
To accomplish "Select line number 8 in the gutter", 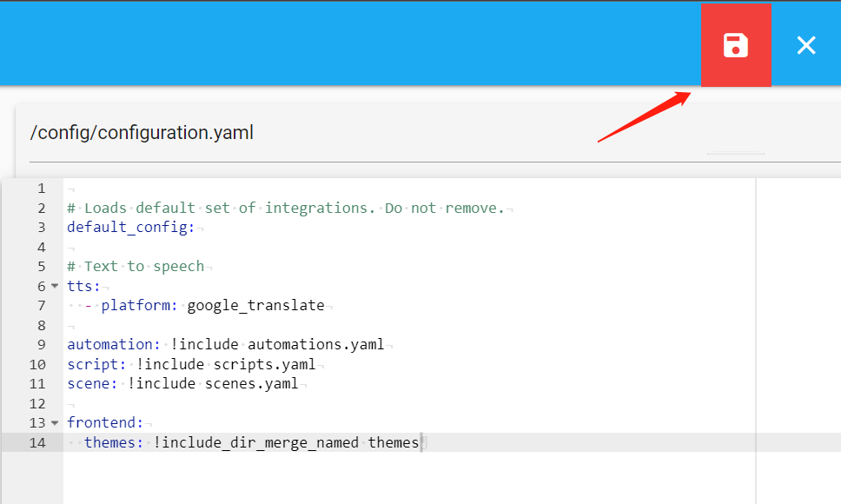I will [42, 326].
